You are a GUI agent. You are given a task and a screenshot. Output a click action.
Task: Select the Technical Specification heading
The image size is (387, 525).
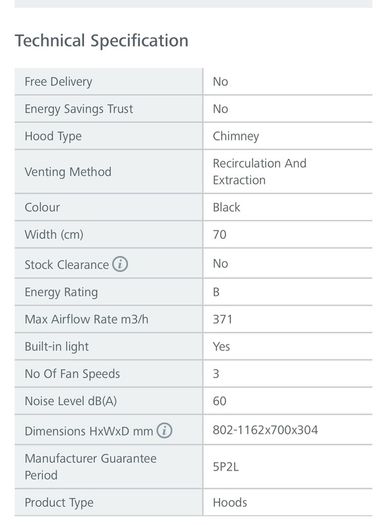[x=102, y=41]
